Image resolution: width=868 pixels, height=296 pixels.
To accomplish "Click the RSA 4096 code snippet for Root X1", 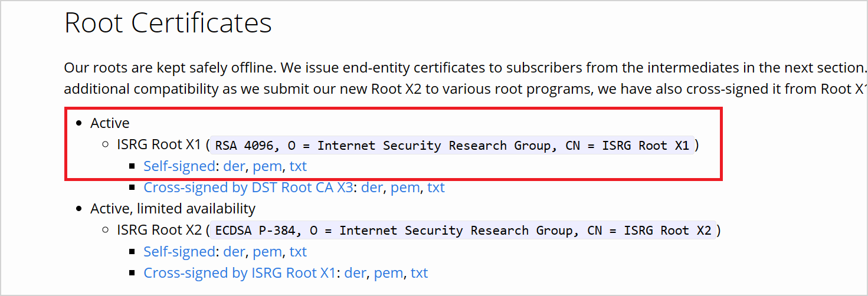I will 452,146.
